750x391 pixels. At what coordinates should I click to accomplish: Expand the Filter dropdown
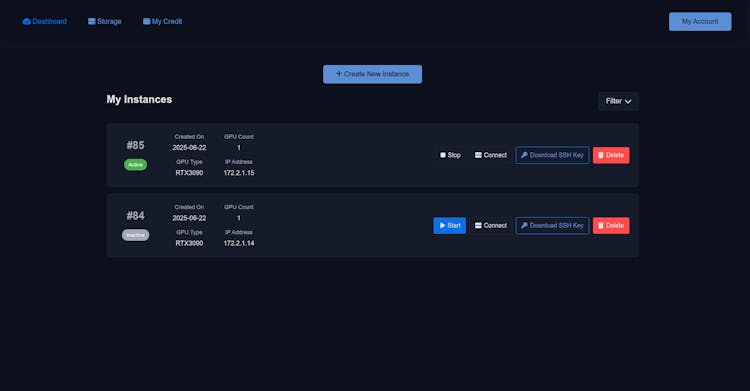618,101
